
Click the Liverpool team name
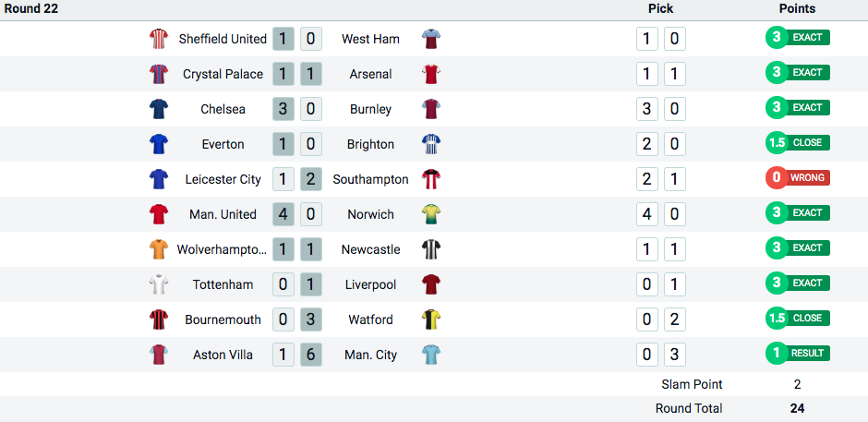click(371, 284)
